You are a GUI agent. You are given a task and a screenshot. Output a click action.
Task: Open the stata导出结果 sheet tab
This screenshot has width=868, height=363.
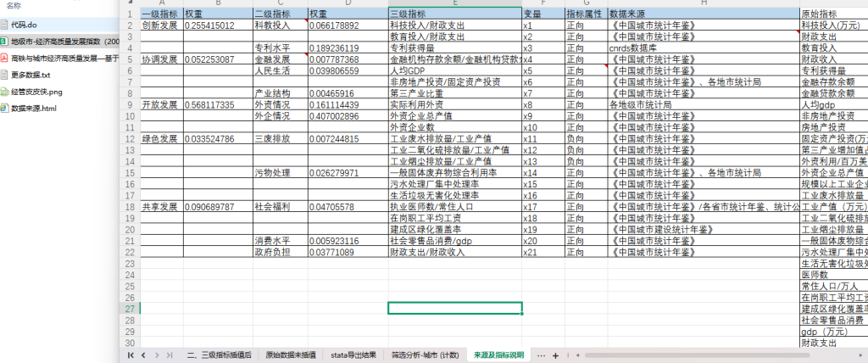tap(353, 355)
